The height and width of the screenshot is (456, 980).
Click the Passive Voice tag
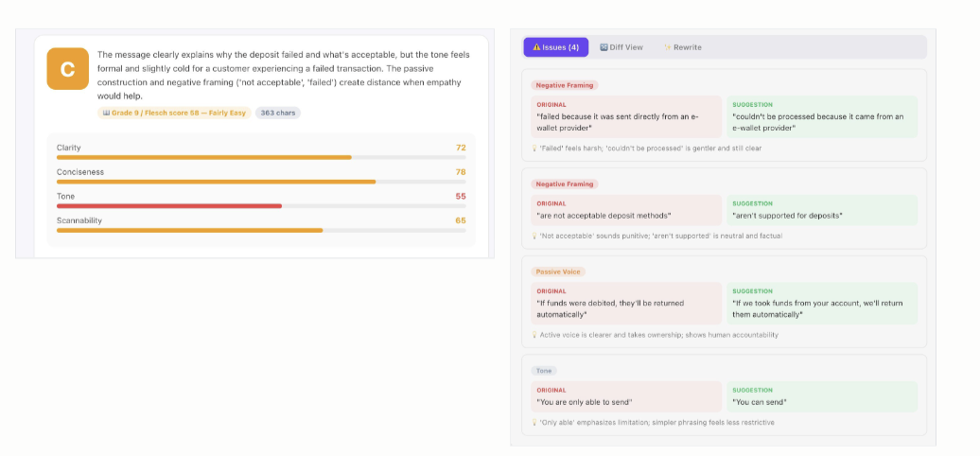pos(558,272)
